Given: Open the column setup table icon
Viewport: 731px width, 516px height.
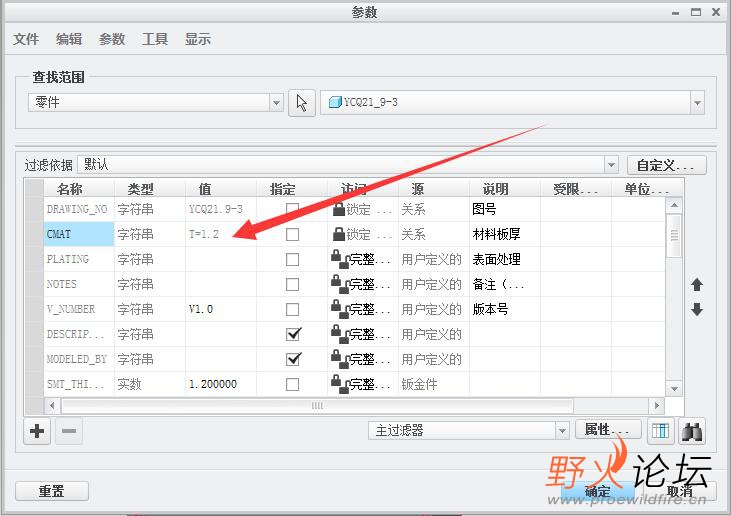Looking at the screenshot, I should click(x=660, y=431).
